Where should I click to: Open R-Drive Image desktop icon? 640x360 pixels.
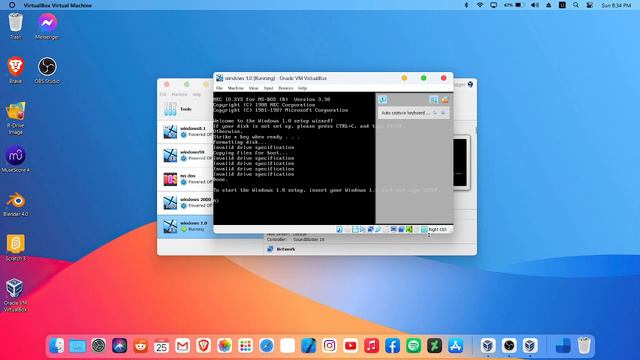(16, 118)
